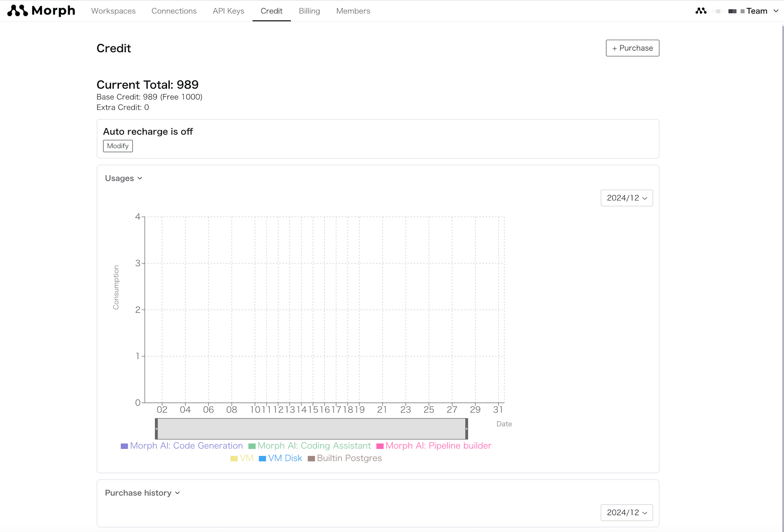Click the Credit page heading
784x532 pixels.
point(114,48)
